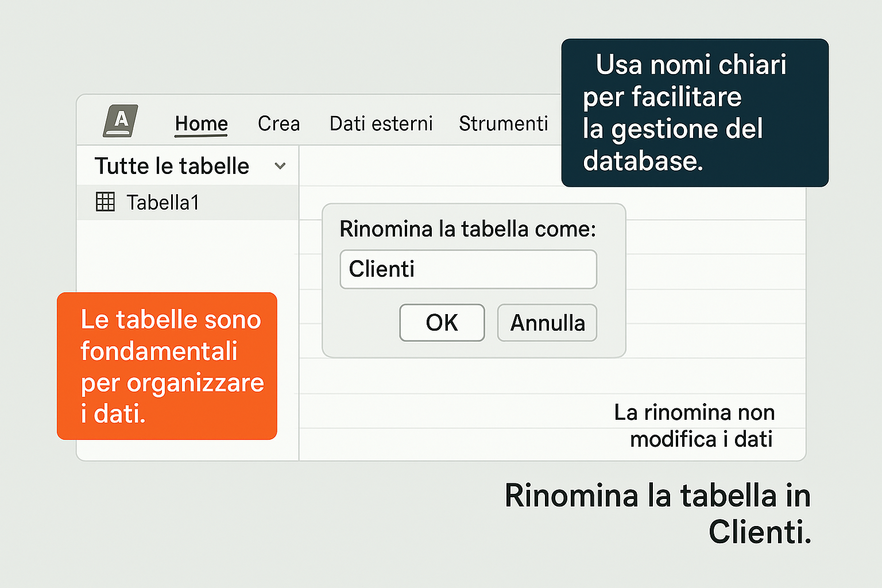Click the dark blue naming tip callout
This screenshot has width=882, height=588.
(x=694, y=113)
